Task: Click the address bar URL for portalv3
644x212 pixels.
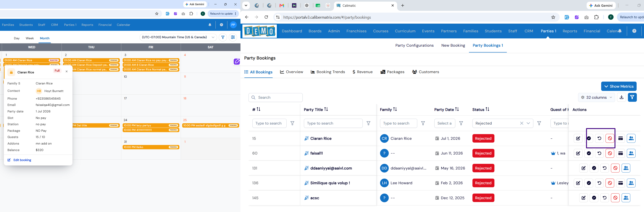Action: [327, 17]
